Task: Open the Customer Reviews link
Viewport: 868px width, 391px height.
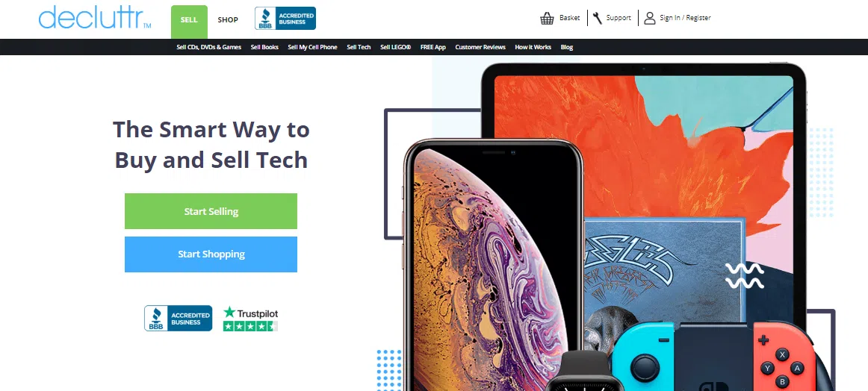Action: pos(480,47)
